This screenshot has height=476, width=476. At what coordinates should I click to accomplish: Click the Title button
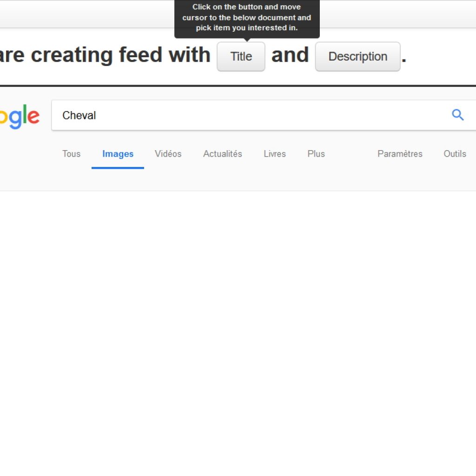point(241,56)
